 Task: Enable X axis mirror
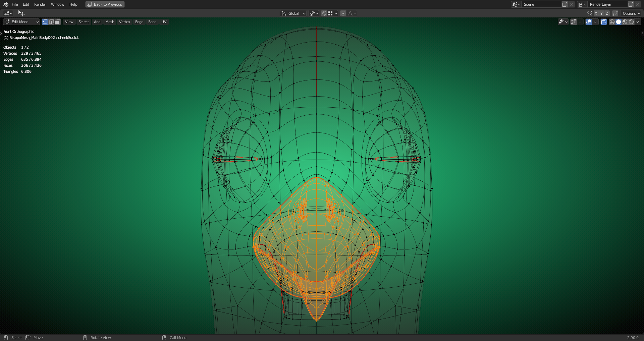coord(596,13)
